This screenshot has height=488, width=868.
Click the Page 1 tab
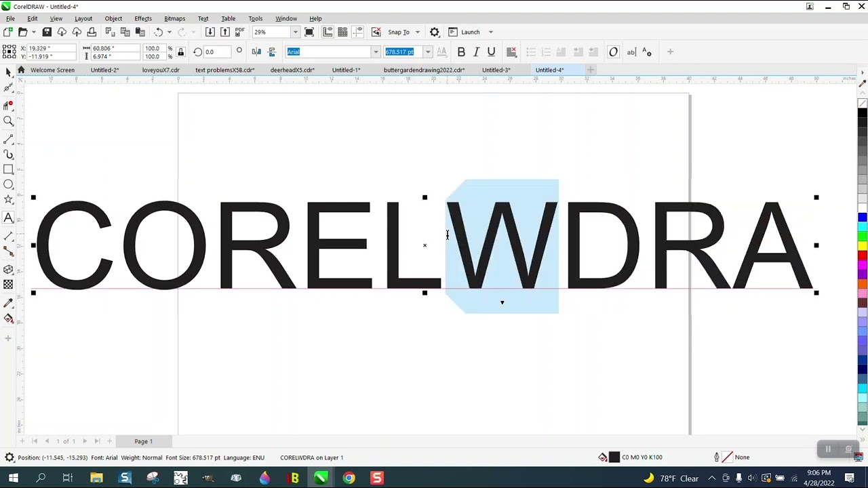pos(143,441)
